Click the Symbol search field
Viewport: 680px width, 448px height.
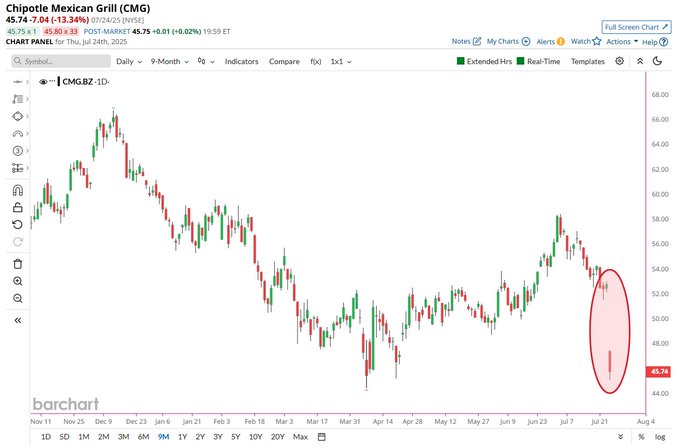61,61
